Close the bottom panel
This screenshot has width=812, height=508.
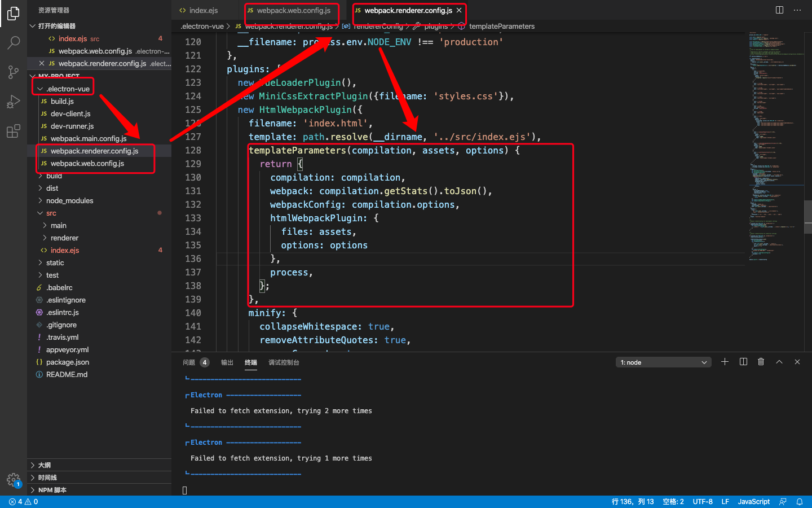click(x=797, y=362)
